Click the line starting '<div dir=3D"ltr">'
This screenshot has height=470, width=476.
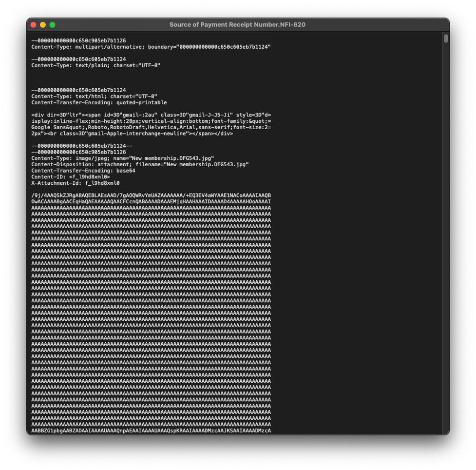coord(151,115)
